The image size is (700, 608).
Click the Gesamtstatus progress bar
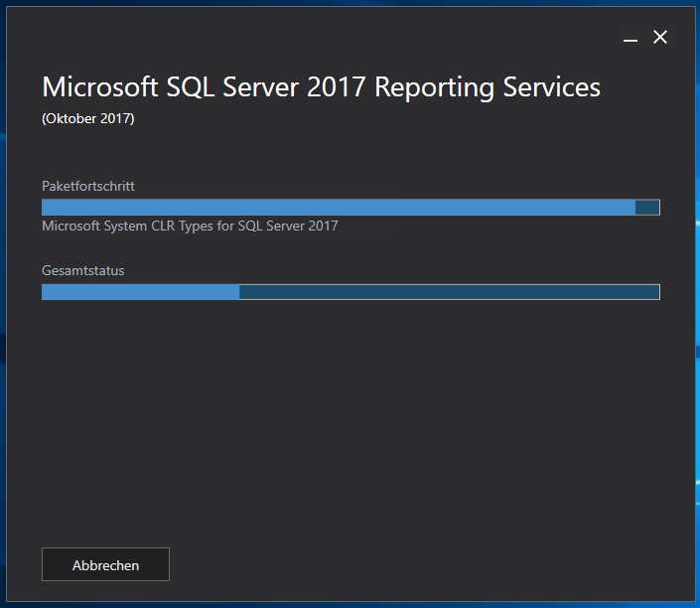click(x=350, y=292)
